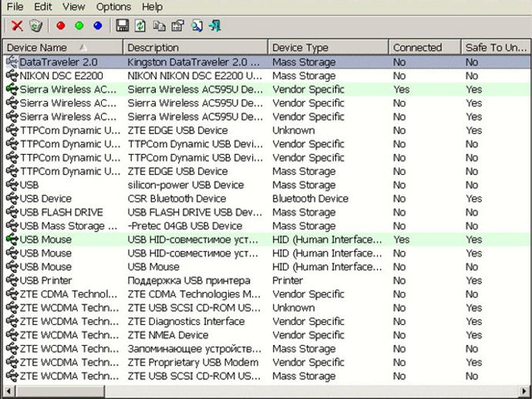The width and height of the screenshot is (532, 399).
Task: Click green USB icon of connected Sierra Wireless
Action: [x=12, y=89]
